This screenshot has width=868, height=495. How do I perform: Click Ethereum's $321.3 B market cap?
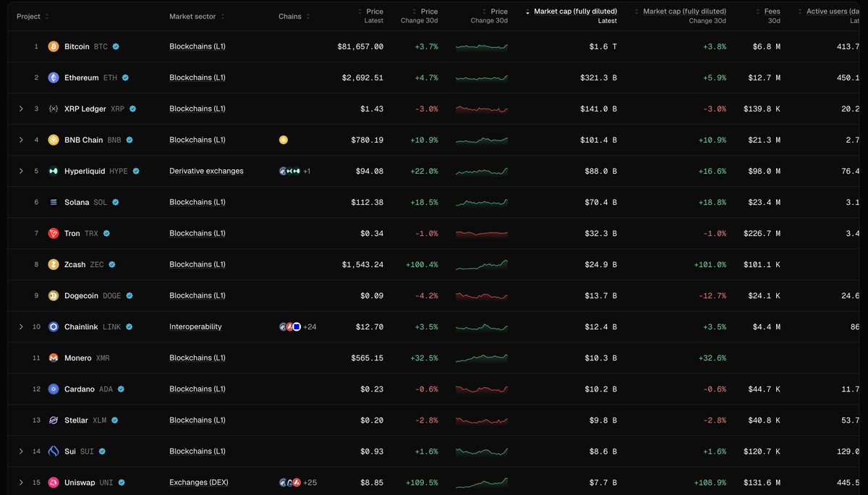(x=599, y=77)
